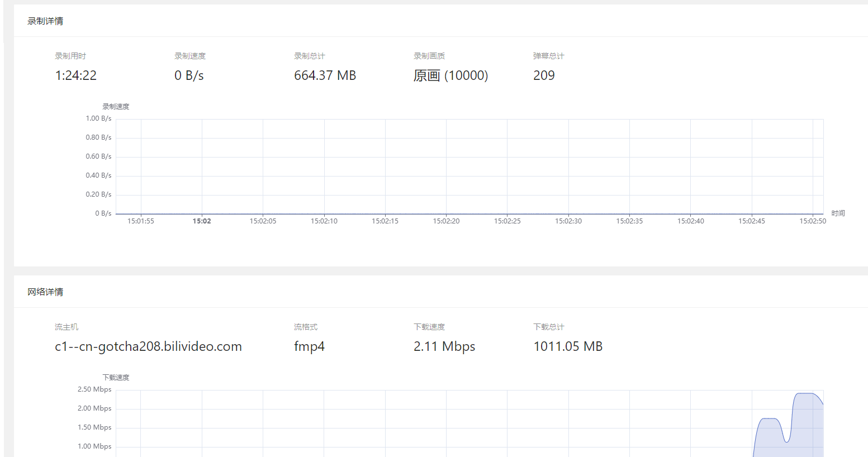Viewport: 868px width, 457px height.
Task: Click the fmp4 stream format label
Action: point(309,346)
